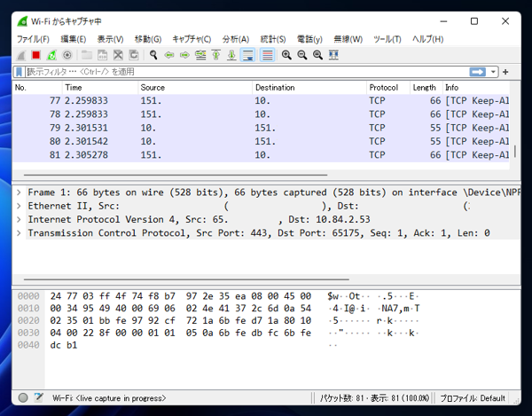The height and width of the screenshot is (416, 532).
Task: Toggle packet list coloring rules
Action: click(268, 55)
